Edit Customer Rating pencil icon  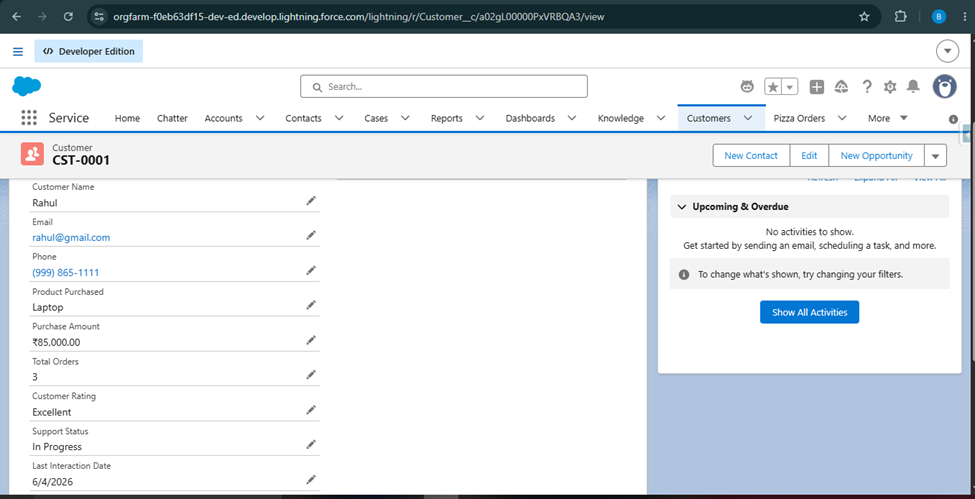[x=311, y=409]
